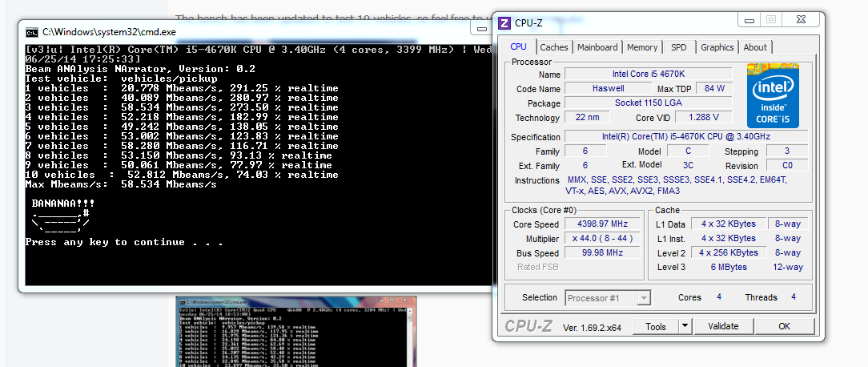Screen dimensions: 868x367
Task: Click the Max TDP value 84 W
Action: [715, 89]
